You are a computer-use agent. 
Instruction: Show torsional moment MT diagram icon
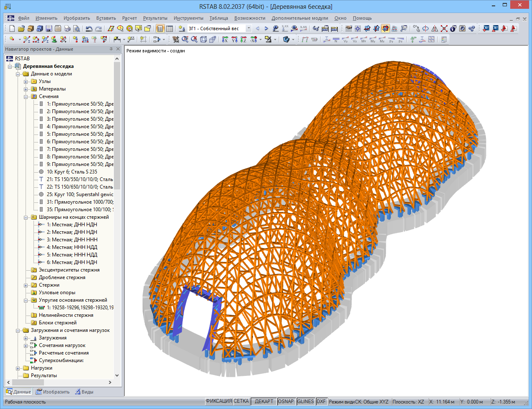[x=364, y=39]
